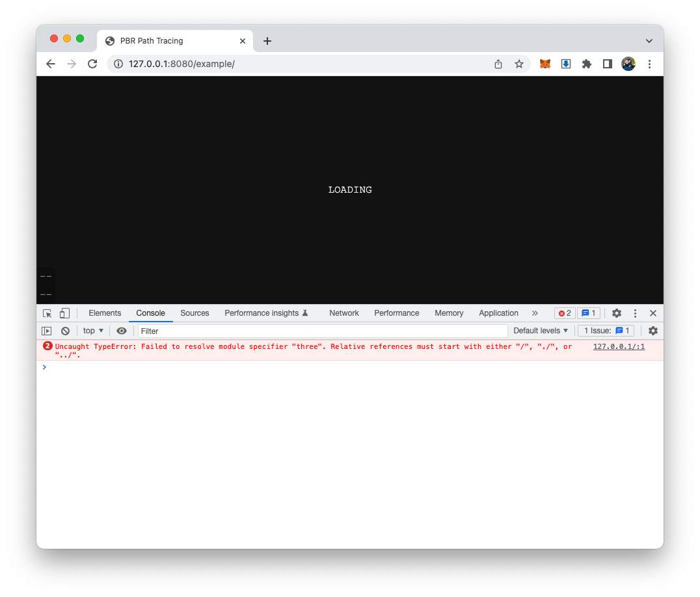Screen dimensions: 700x597
Task: Click the LOADING text on page
Action: [350, 190]
